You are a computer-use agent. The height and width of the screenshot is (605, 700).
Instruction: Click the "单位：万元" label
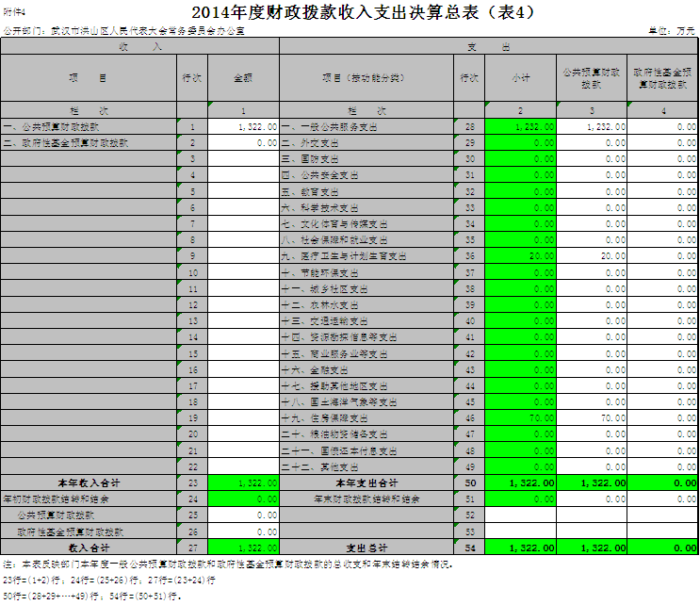tap(673, 32)
